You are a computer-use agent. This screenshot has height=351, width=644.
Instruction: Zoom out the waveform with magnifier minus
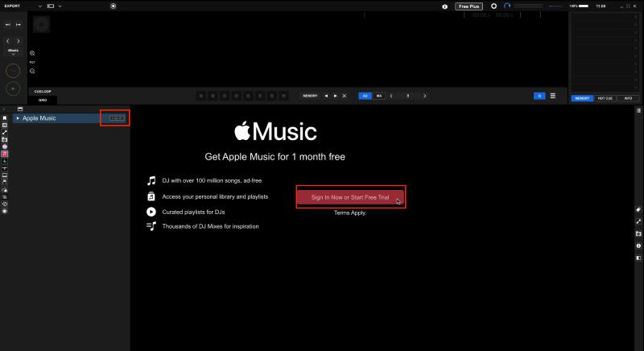coord(32,71)
